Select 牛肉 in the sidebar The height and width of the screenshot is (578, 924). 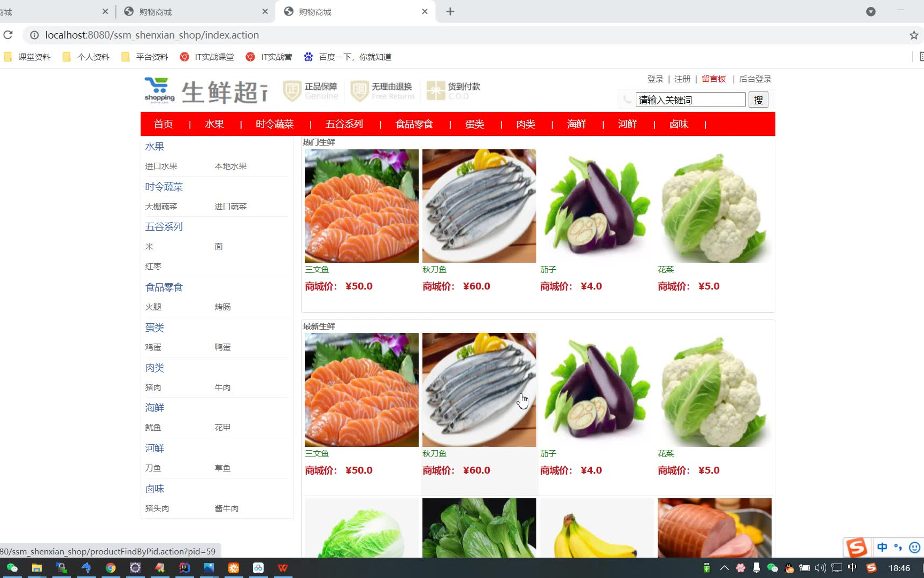tap(222, 387)
